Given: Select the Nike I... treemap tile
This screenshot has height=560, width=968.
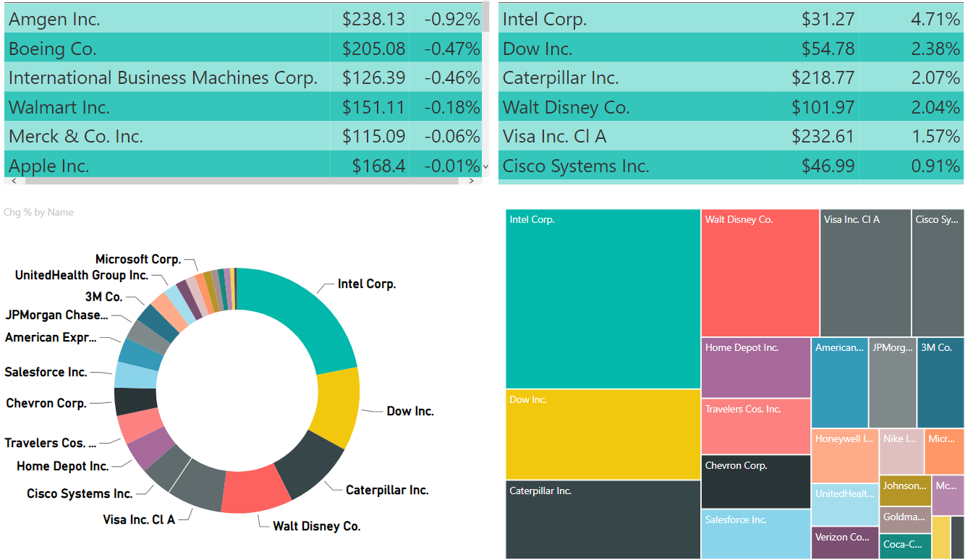Looking at the screenshot, I should pyautogui.click(x=901, y=451).
